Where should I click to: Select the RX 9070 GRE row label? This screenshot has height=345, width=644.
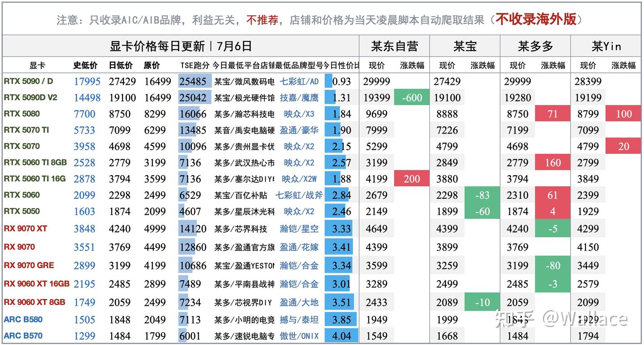[x=29, y=265]
